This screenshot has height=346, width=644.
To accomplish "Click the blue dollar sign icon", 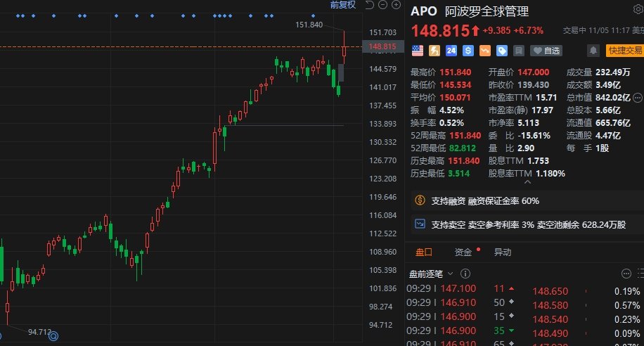I will pyautogui.click(x=468, y=51).
